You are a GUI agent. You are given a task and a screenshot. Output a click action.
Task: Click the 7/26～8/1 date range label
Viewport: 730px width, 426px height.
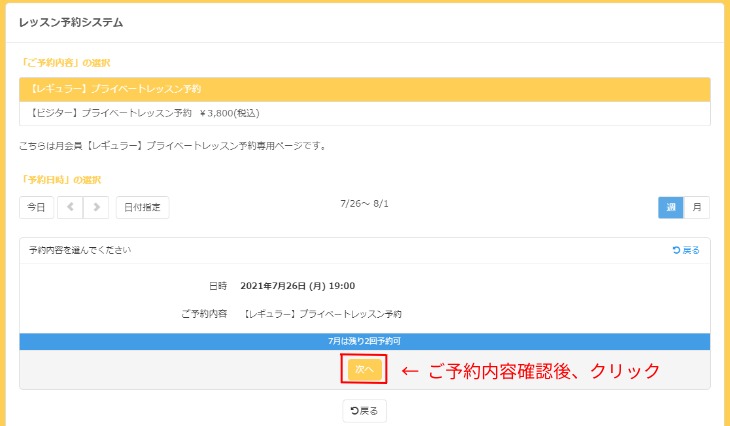tap(364, 203)
